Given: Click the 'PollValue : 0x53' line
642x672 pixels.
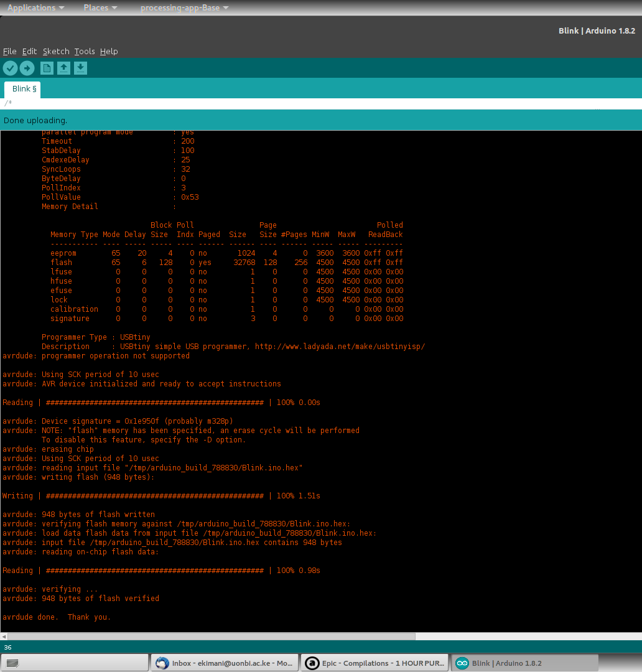Looking at the screenshot, I should (x=120, y=197).
